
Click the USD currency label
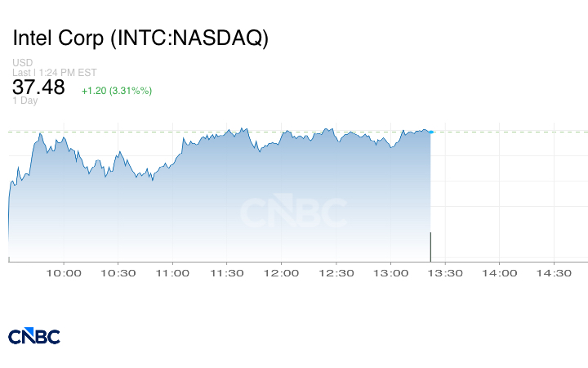[23, 63]
